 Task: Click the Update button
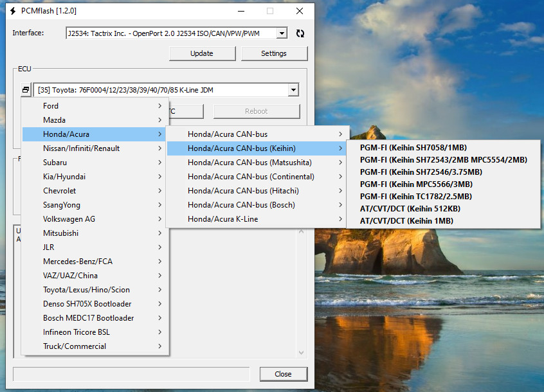click(x=202, y=53)
